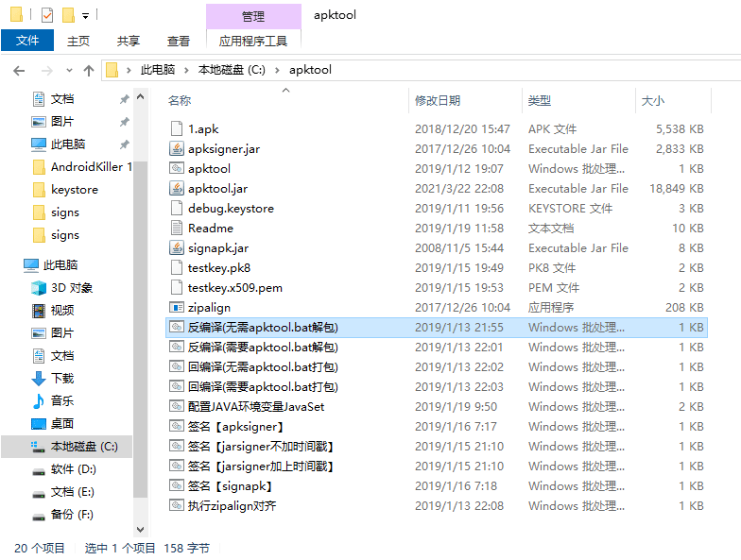Viewport: 741px width, 560px height.
Task: Click the 管理 contextual tab header
Action: pos(253,16)
